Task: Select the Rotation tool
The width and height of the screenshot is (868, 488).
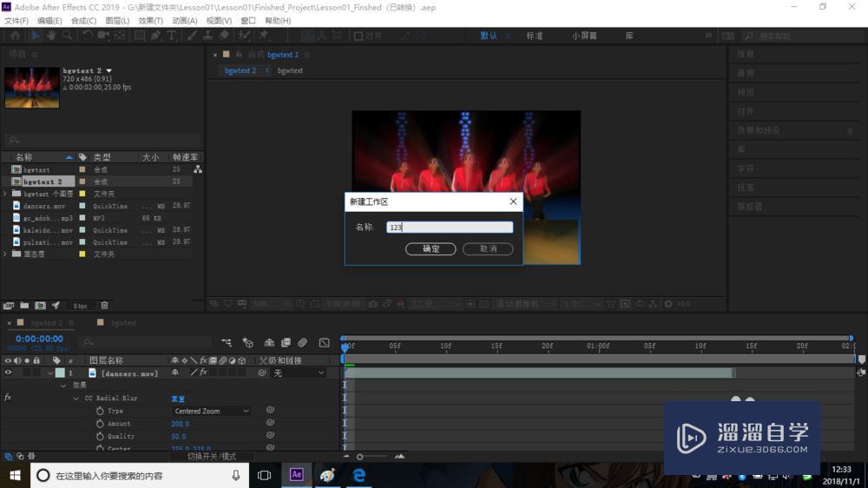Action: click(x=88, y=36)
